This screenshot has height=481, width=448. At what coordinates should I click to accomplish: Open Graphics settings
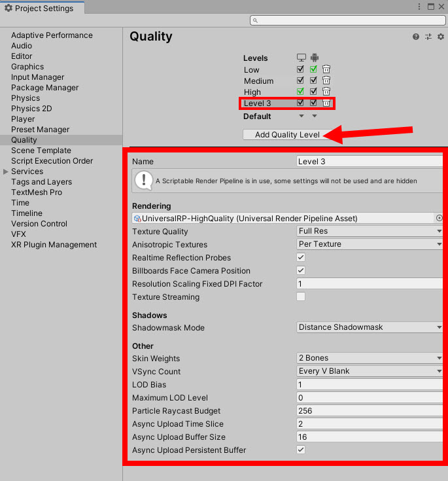click(27, 67)
